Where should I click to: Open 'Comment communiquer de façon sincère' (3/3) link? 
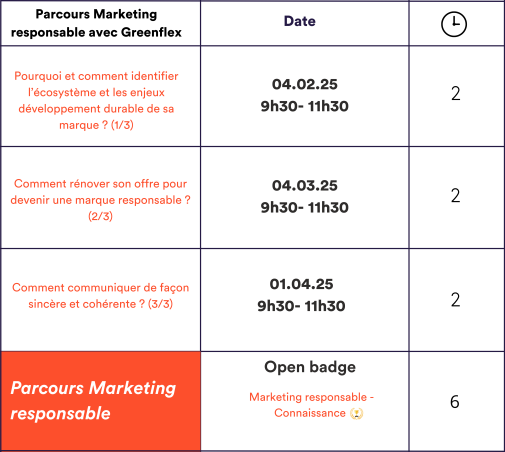click(100, 296)
